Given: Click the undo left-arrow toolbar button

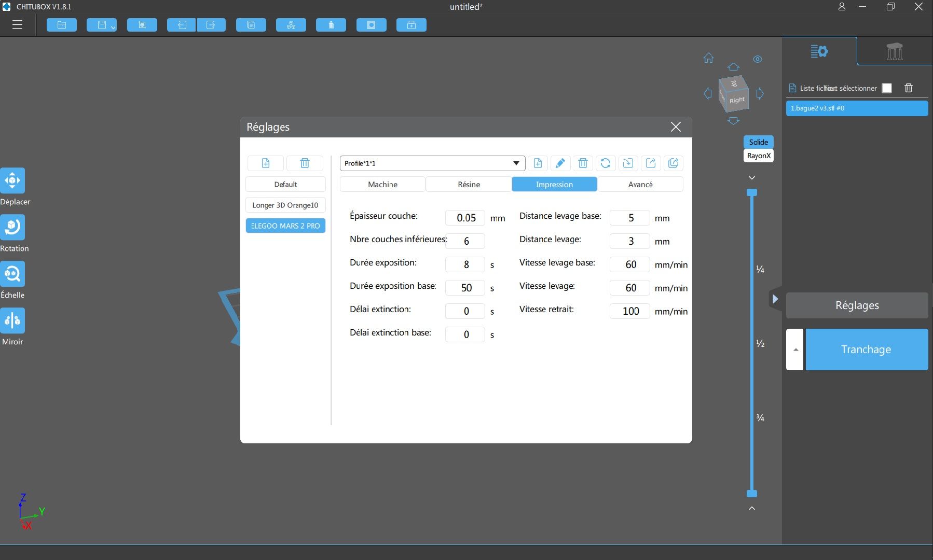Looking at the screenshot, I should (x=182, y=25).
